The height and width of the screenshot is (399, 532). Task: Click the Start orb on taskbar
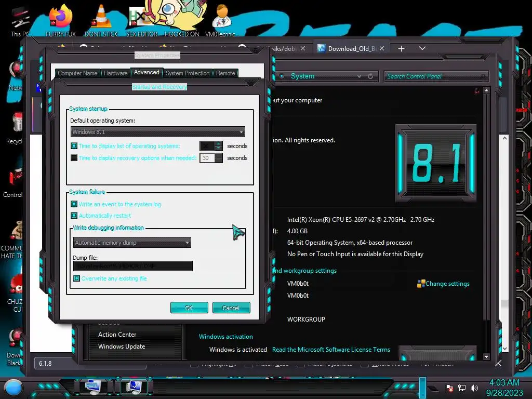(x=14, y=387)
